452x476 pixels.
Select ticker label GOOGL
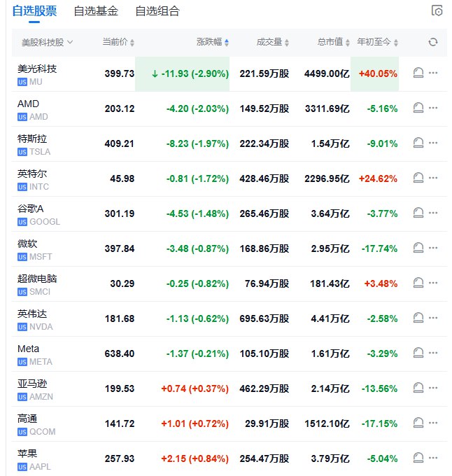[x=45, y=222]
